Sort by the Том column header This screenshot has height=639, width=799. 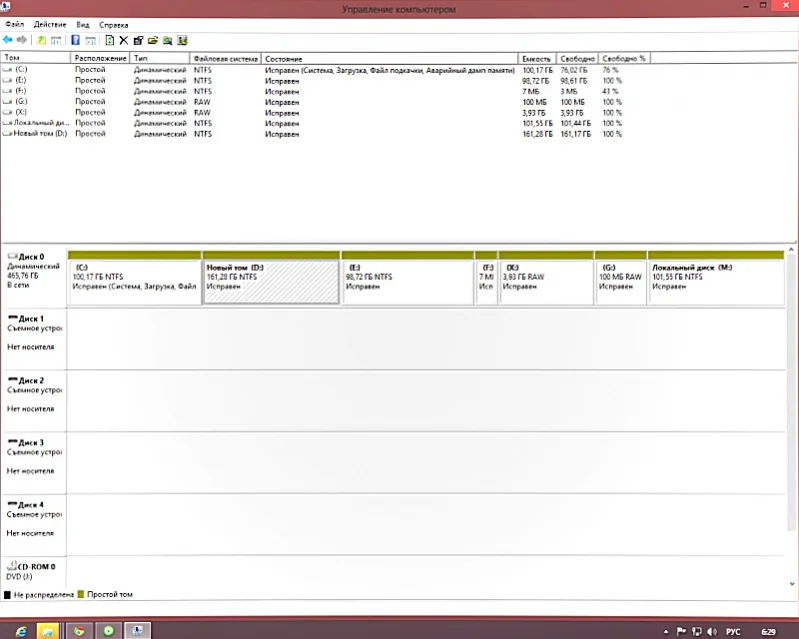coord(36,58)
